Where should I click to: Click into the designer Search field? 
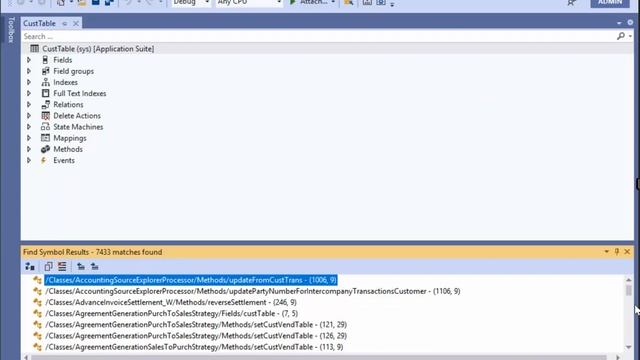pos(318,36)
